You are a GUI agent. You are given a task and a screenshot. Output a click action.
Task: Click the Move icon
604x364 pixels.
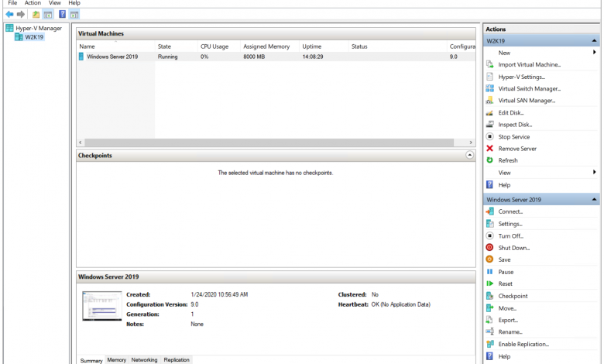[x=489, y=307]
